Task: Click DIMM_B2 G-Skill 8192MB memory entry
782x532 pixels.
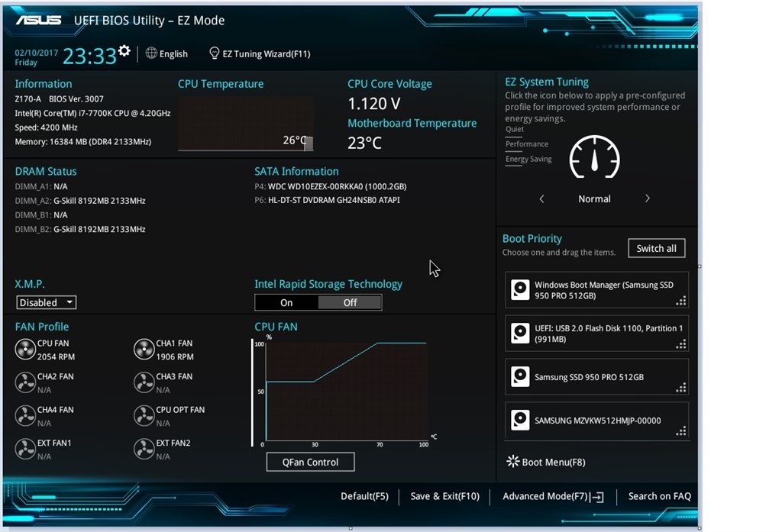Action: [80, 229]
